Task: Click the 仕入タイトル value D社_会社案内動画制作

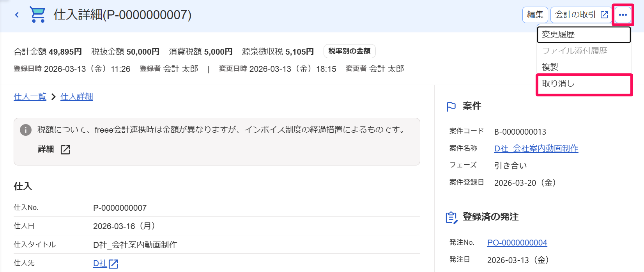Action: [135, 245]
